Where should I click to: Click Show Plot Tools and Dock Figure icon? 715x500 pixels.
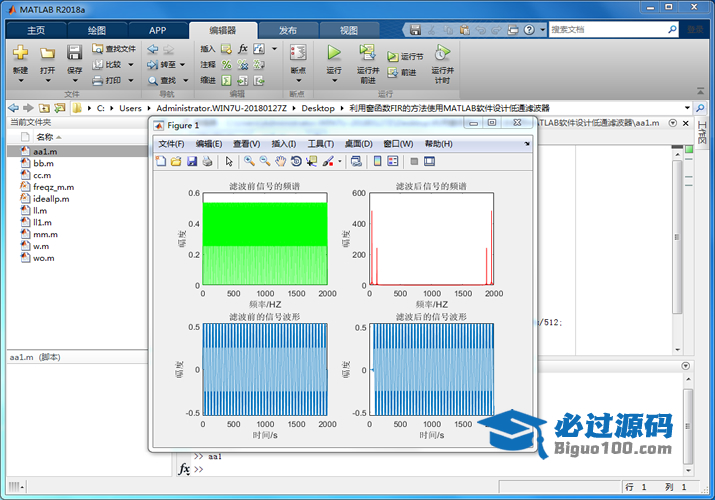429,161
